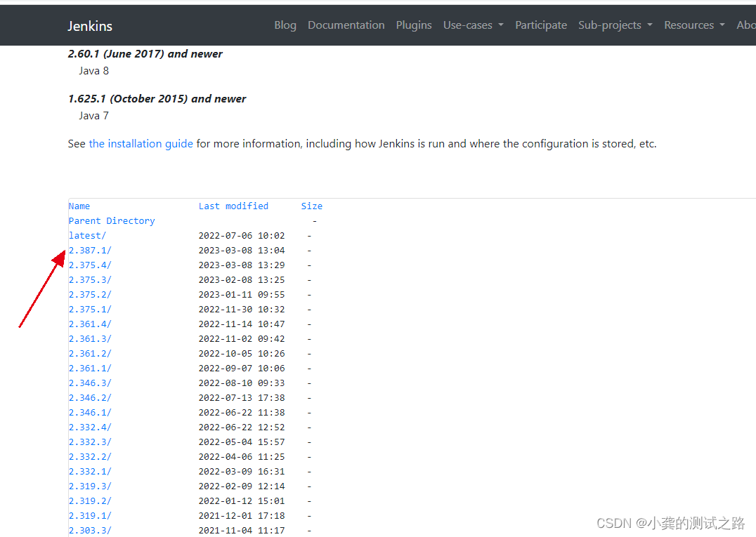Go to Documentation in navbar

click(x=346, y=25)
